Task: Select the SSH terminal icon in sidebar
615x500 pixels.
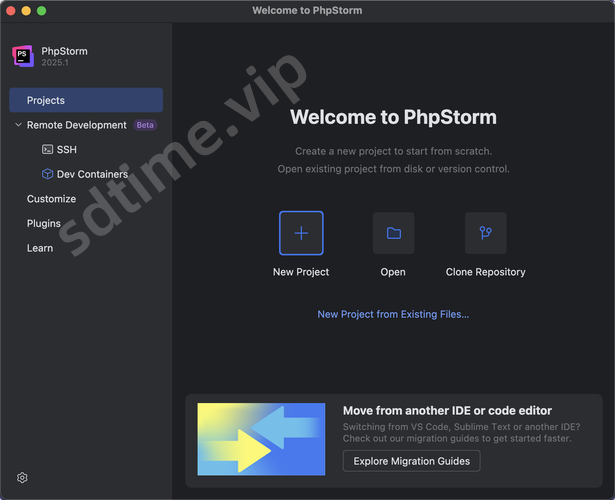Action: coord(47,149)
